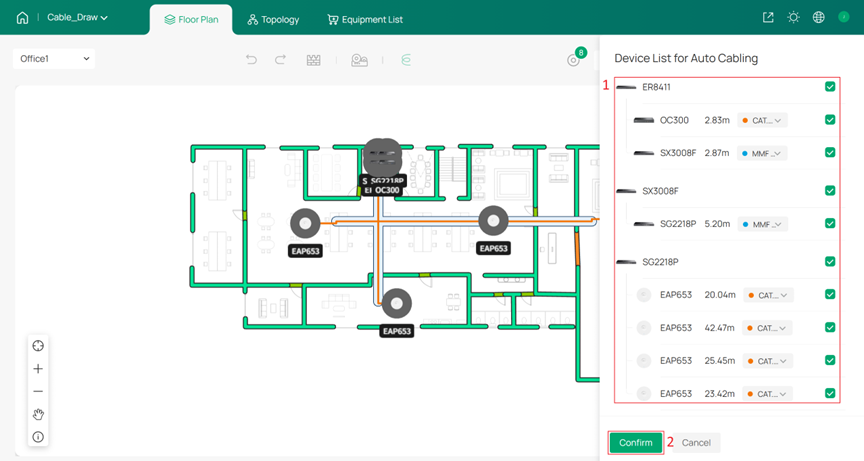
Task: Click the share export icon
Action: (768, 18)
